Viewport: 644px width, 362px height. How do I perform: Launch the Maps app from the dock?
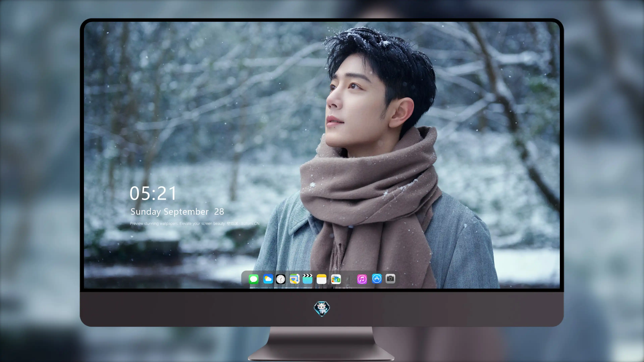[x=294, y=279]
